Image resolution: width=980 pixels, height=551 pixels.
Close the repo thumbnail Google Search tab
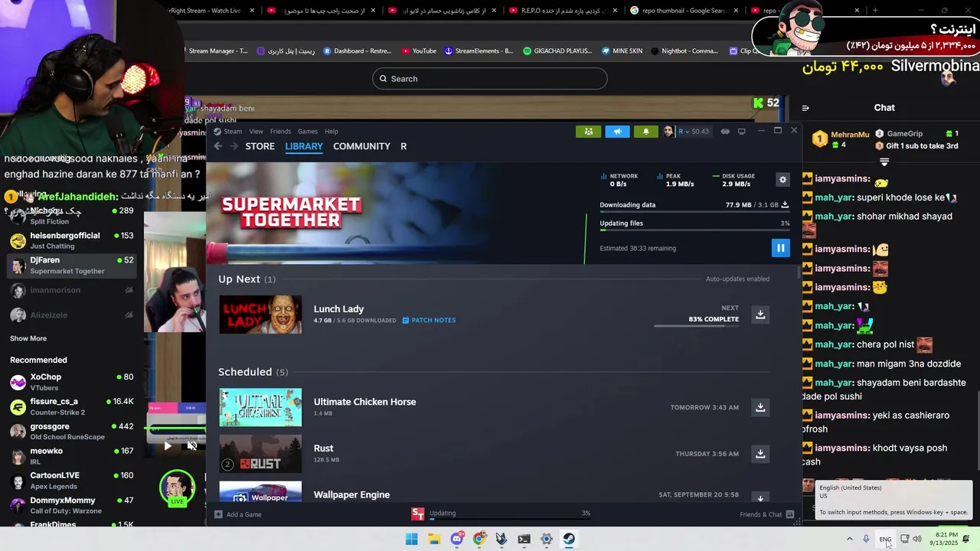click(737, 11)
